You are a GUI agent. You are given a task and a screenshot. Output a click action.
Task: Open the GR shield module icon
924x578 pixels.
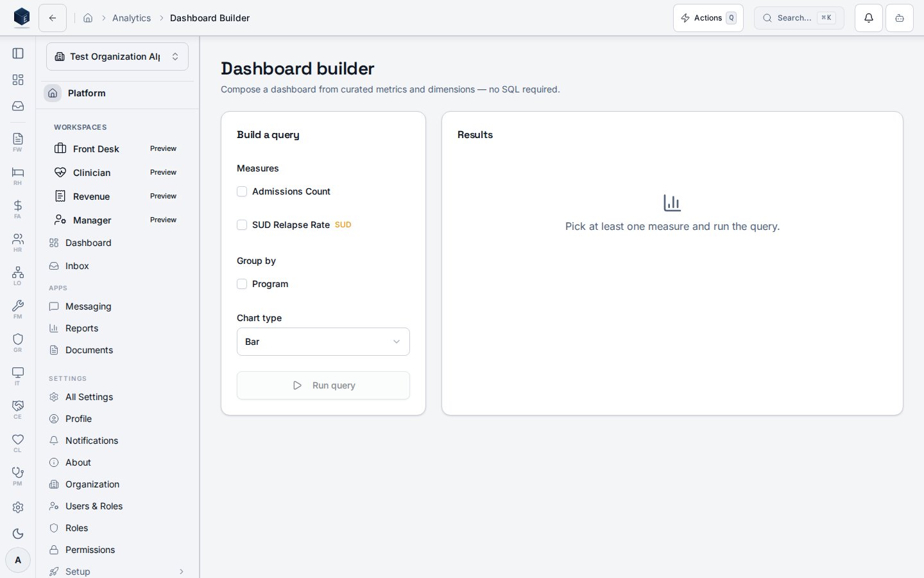[x=18, y=342]
